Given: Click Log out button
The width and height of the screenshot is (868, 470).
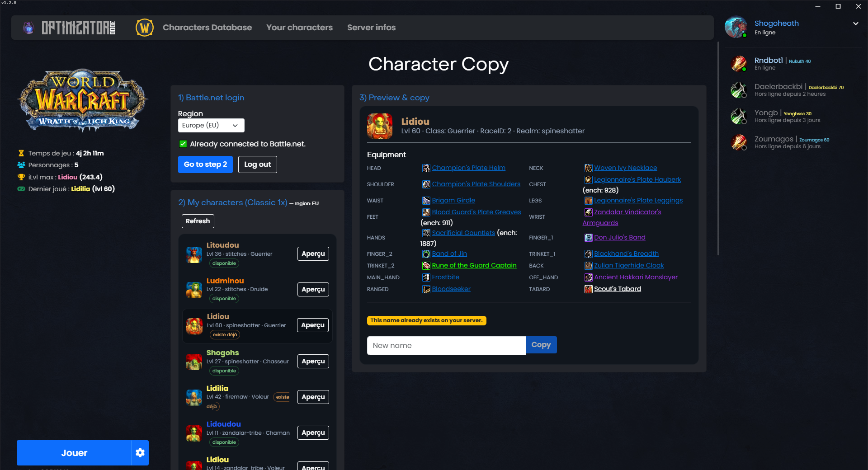Looking at the screenshot, I should coord(258,164).
